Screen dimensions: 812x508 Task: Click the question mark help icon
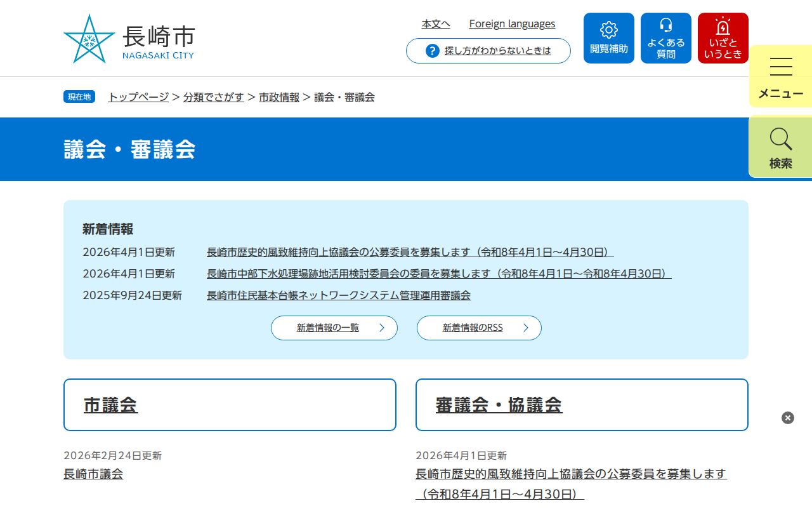[x=433, y=51]
